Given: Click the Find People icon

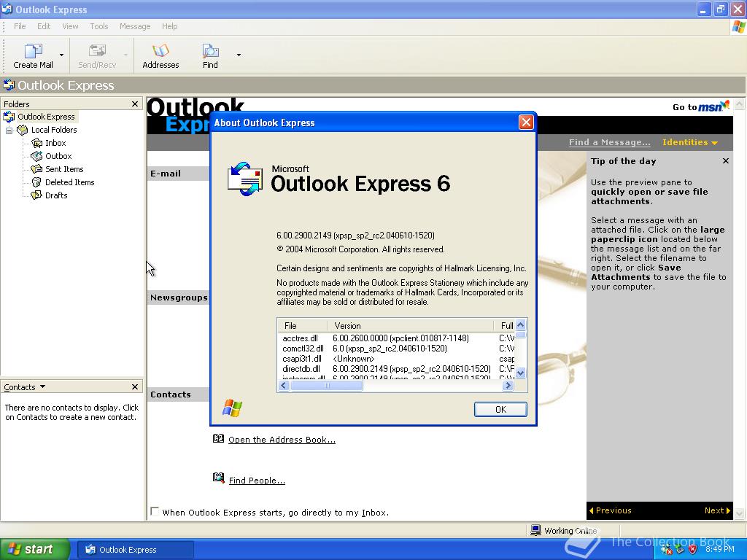Looking at the screenshot, I should click(218, 478).
